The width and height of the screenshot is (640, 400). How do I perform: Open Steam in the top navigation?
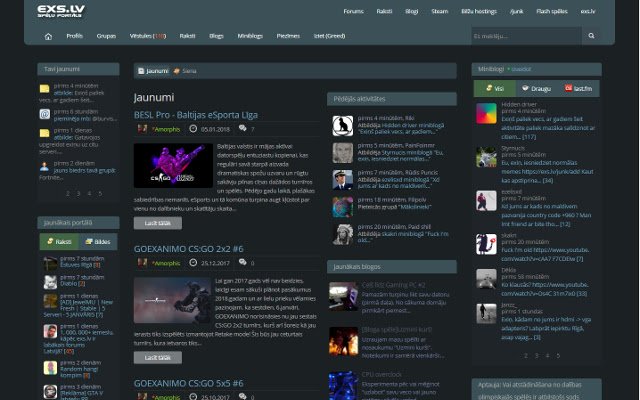point(440,11)
